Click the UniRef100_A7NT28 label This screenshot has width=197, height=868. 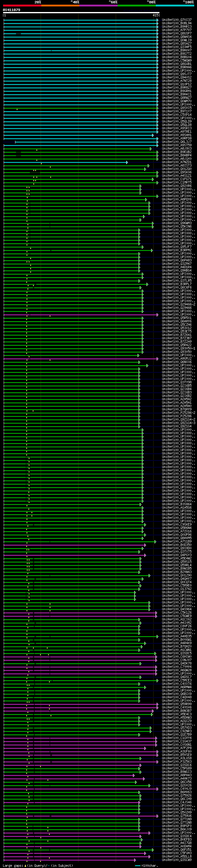point(177,81)
